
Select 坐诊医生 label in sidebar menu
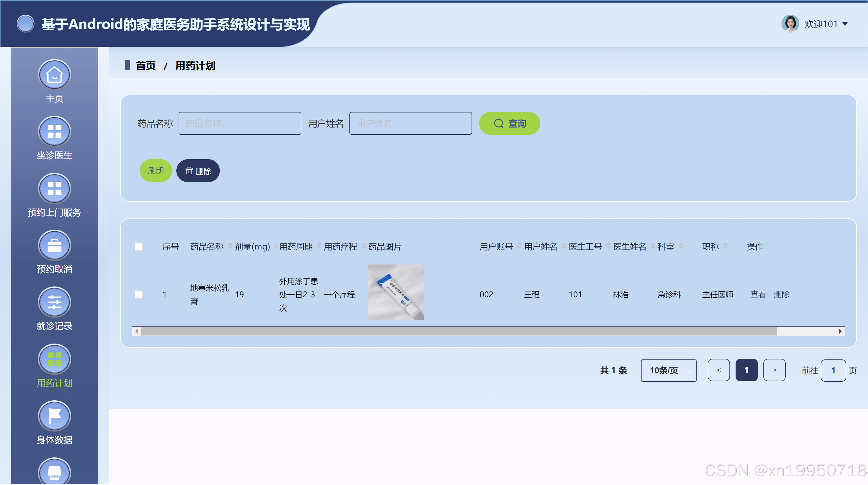point(54,155)
